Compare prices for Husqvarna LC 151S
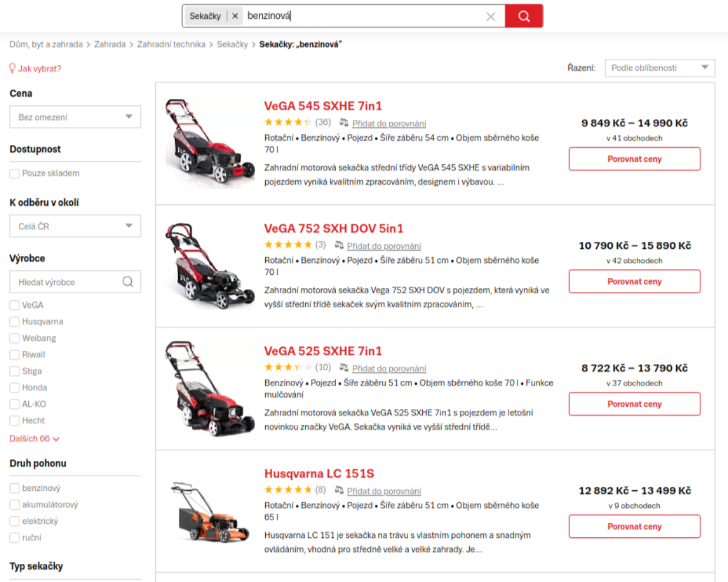728x582 pixels. pyautogui.click(x=635, y=526)
